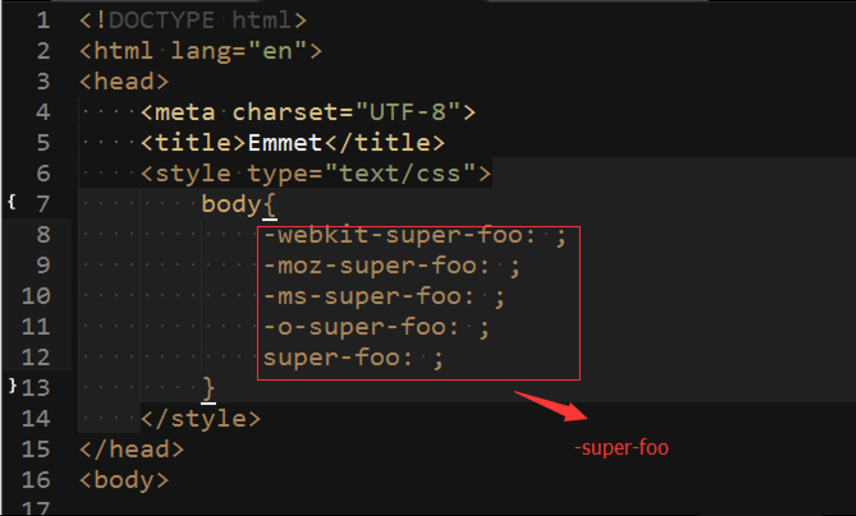Click line number 1 in the gutter
The width and height of the screenshot is (856, 516).
click(x=42, y=20)
